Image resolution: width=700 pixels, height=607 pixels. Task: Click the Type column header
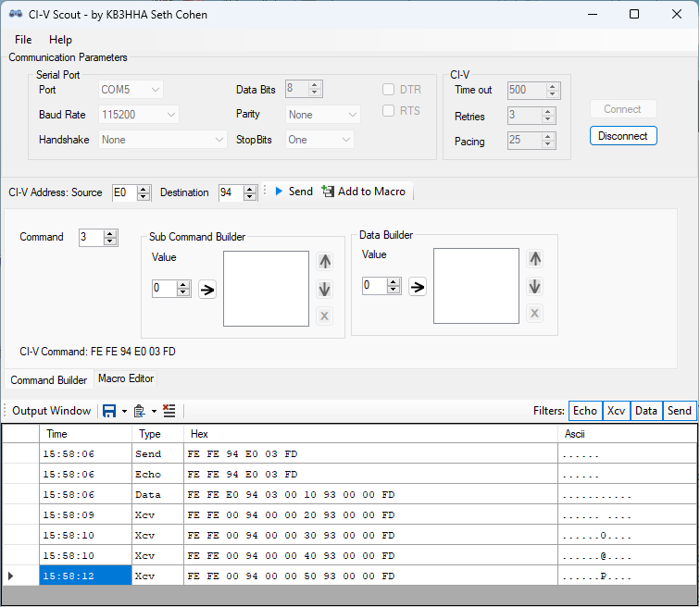click(x=158, y=434)
